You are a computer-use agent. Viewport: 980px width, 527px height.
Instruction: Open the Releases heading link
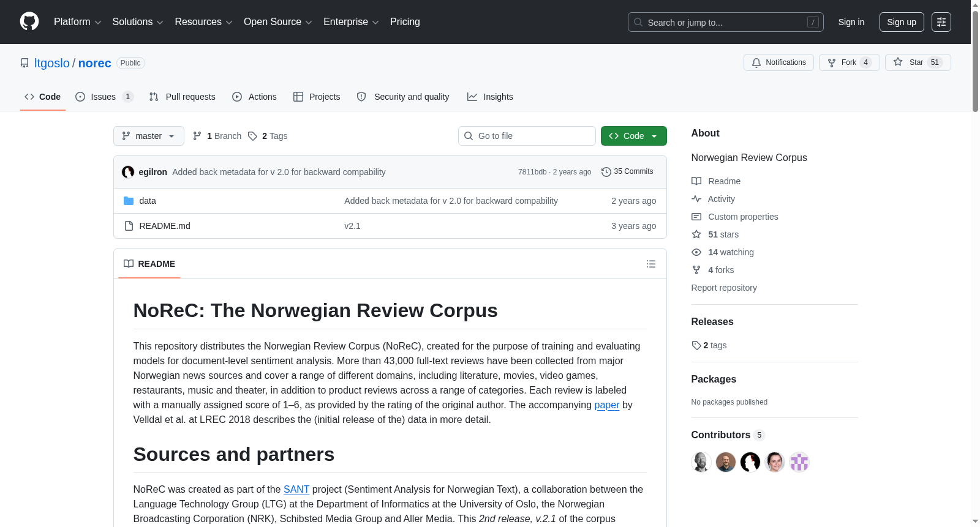(x=712, y=322)
